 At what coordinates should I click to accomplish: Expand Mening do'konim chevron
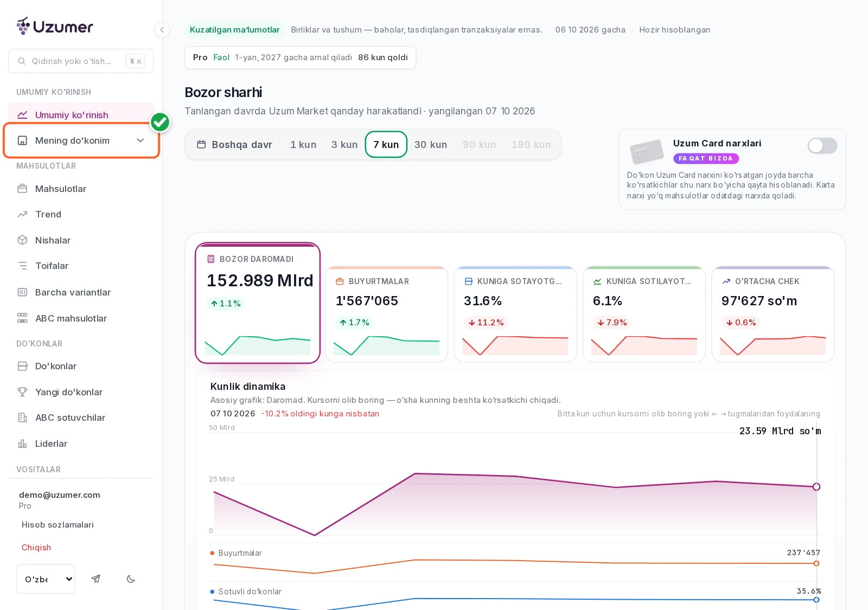[x=141, y=140]
